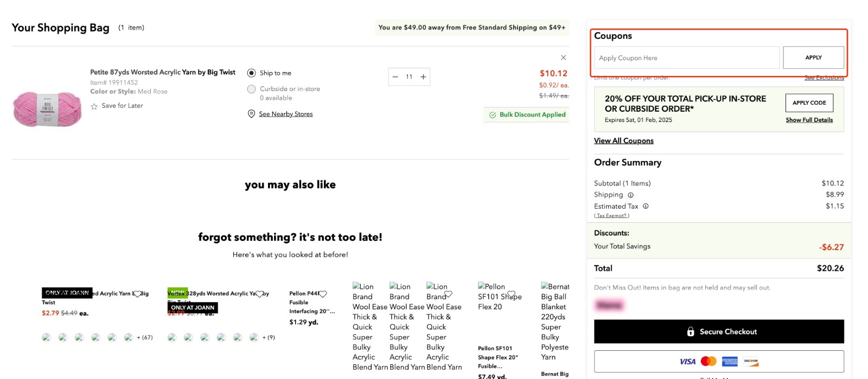Viewport: 868px width, 379px height.
Task: Favorite the 328yds Worsted Acrylic Yarn heart
Action: (x=259, y=294)
